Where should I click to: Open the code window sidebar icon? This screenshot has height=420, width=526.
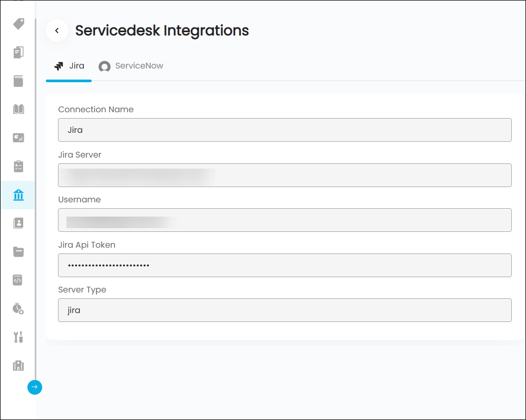point(17,280)
